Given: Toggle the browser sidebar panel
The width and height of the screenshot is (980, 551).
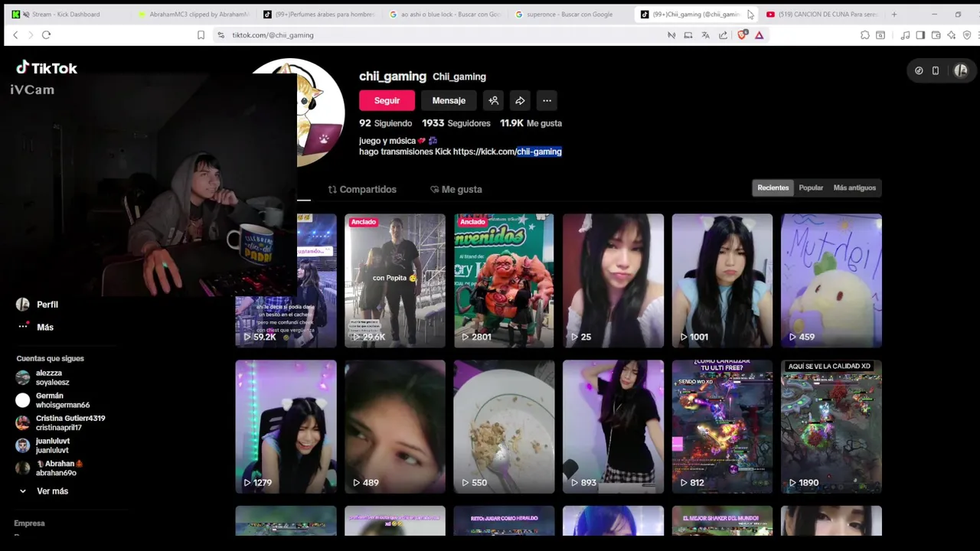Looking at the screenshot, I should coord(920,35).
